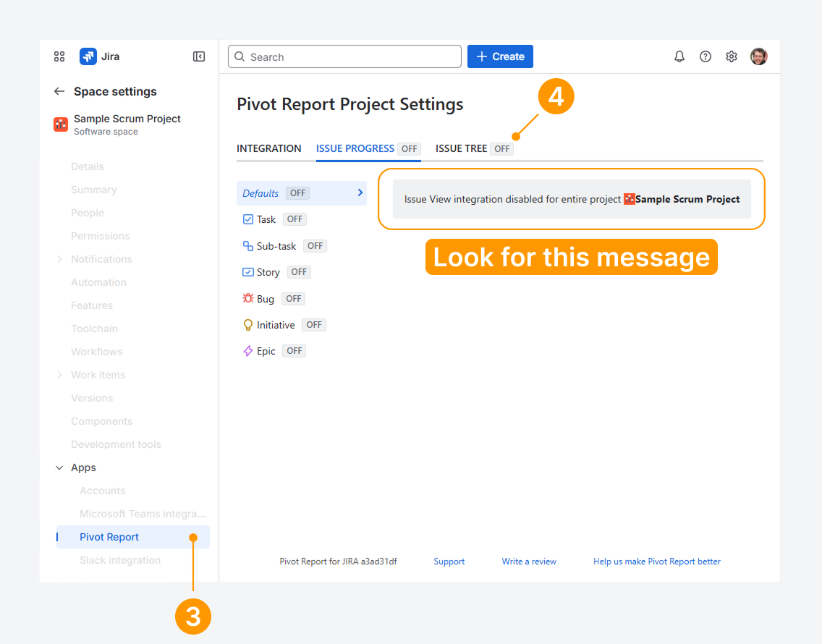
Task: Click the Create button
Action: coord(500,56)
